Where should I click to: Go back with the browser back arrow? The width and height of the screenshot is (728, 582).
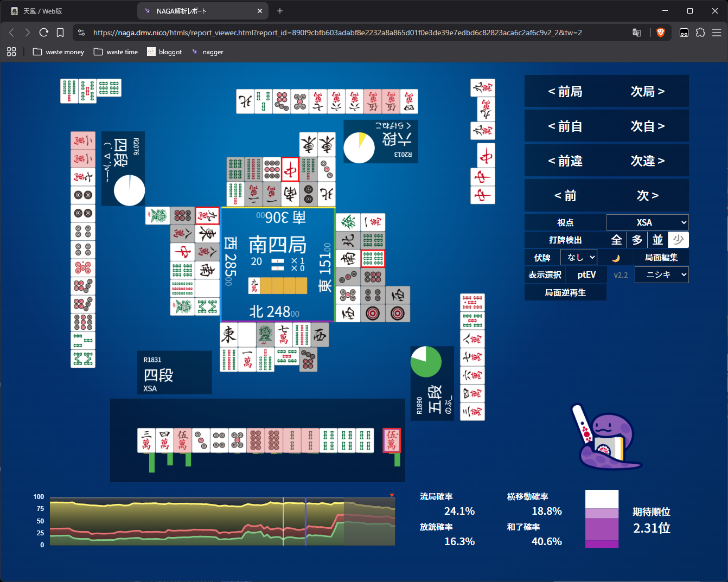(x=11, y=33)
